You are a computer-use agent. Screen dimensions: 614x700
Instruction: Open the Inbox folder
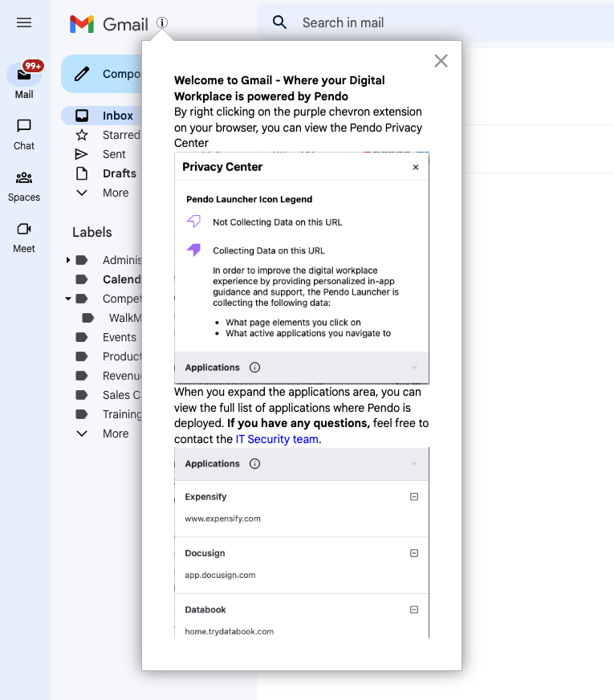[x=102, y=116]
